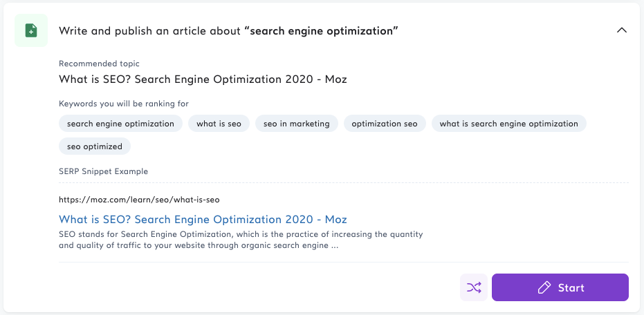This screenshot has height=315, width=644.
Task: Click the SERP snippet description paragraph
Action: point(241,240)
